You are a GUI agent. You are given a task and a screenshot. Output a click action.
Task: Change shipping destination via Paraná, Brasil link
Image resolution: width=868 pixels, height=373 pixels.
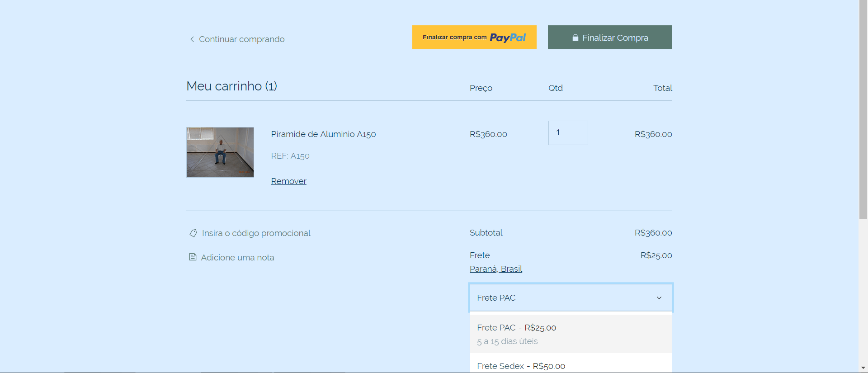tap(495, 269)
